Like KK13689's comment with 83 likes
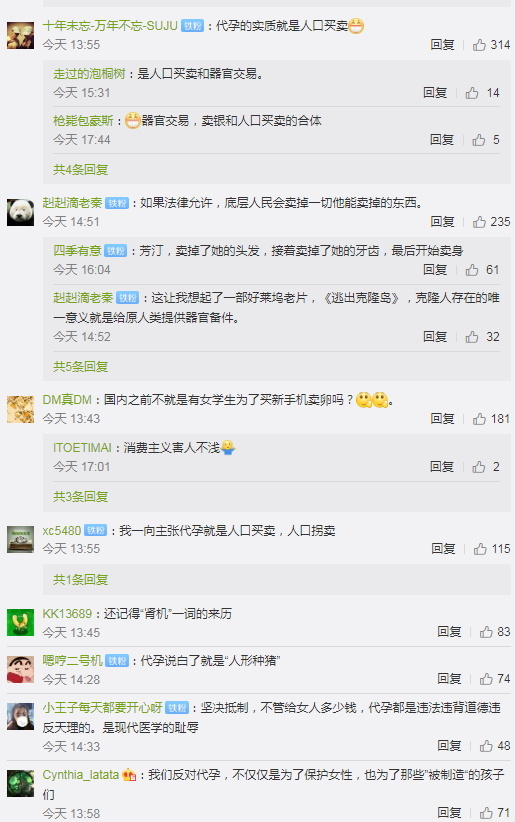The image size is (515, 822). point(486,632)
